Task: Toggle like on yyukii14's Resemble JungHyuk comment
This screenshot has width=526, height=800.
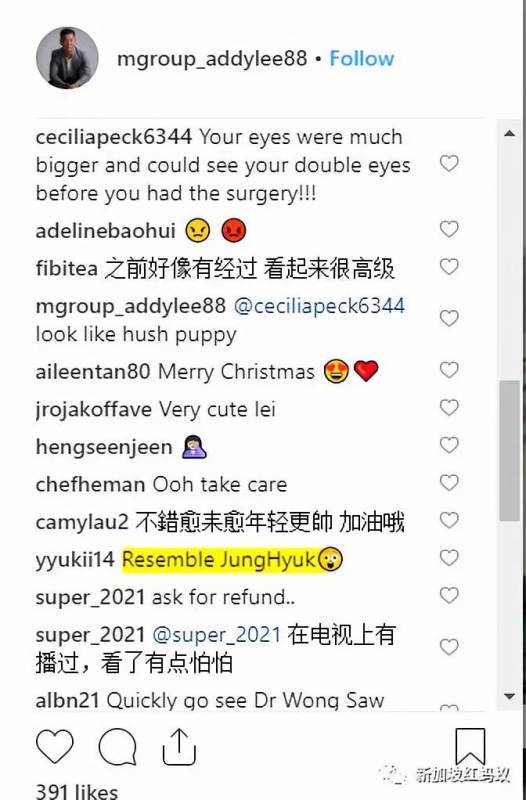Action: tap(449, 558)
